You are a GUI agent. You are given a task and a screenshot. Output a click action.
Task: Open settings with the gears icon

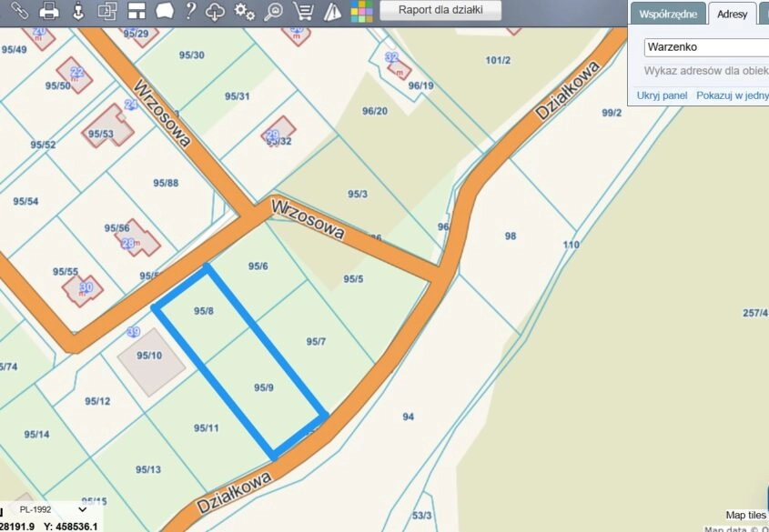pos(244,11)
